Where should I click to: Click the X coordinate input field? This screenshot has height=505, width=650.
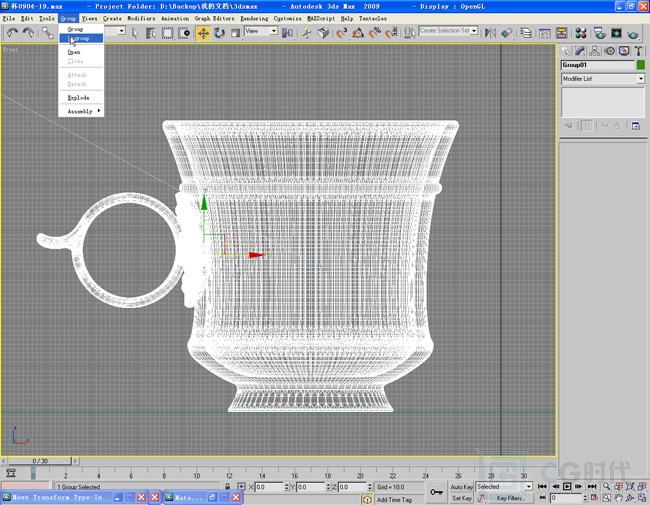(269, 487)
